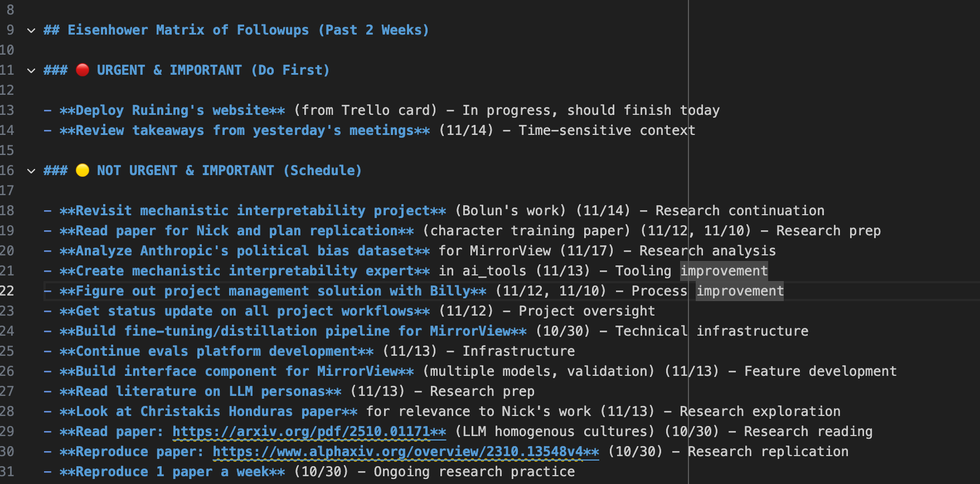Place cursor on 'Reproduce 1 paper a week'
Image resolution: width=980 pixels, height=484 pixels.
pos(172,472)
